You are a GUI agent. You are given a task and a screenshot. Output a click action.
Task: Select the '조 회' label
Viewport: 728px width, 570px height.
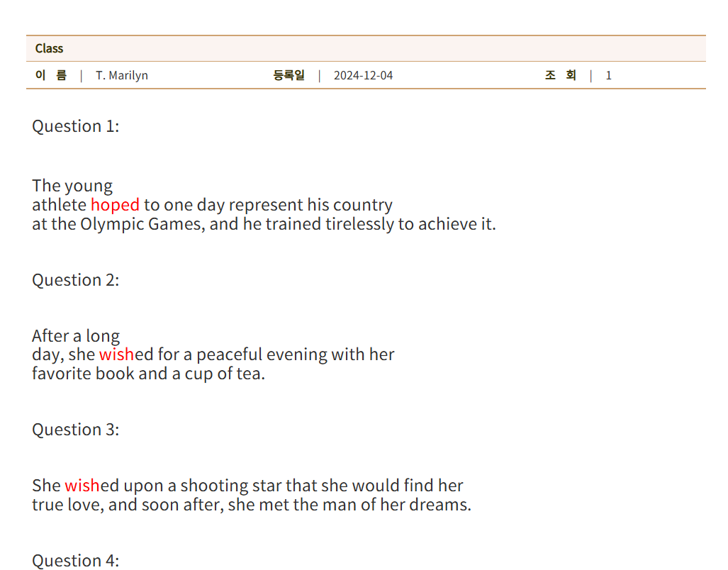561,75
